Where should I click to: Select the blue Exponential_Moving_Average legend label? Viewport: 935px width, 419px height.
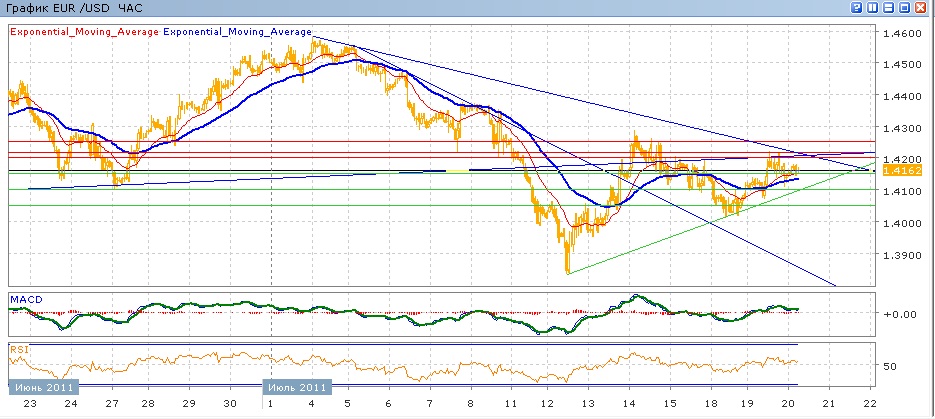[237, 32]
